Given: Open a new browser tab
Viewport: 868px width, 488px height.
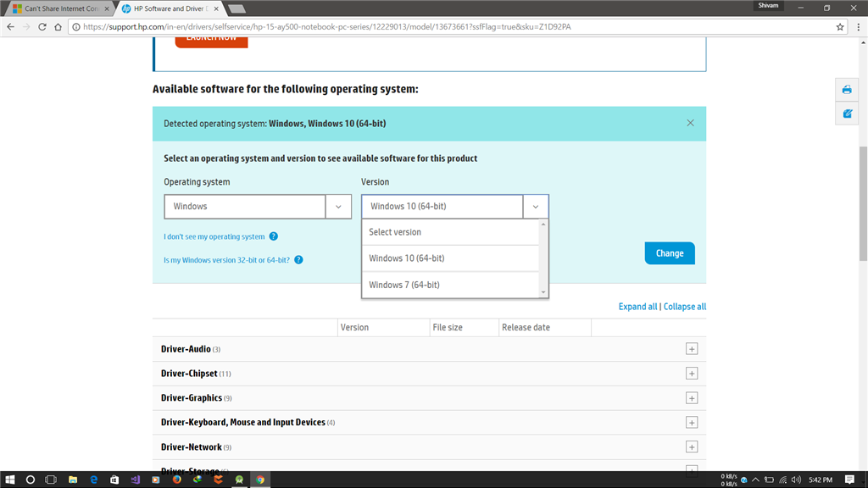Looking at the screenshot, I should [x=237, y=8].
